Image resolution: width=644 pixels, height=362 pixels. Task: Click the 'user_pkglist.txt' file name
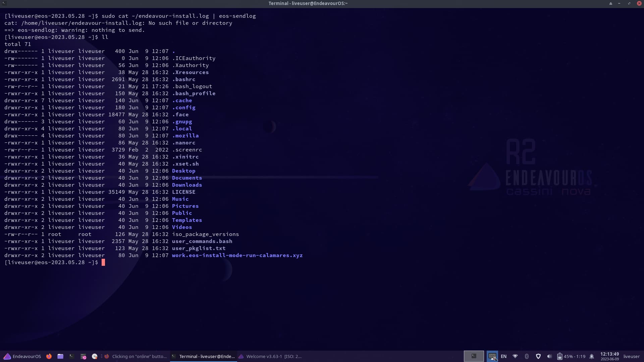(199, 248)
